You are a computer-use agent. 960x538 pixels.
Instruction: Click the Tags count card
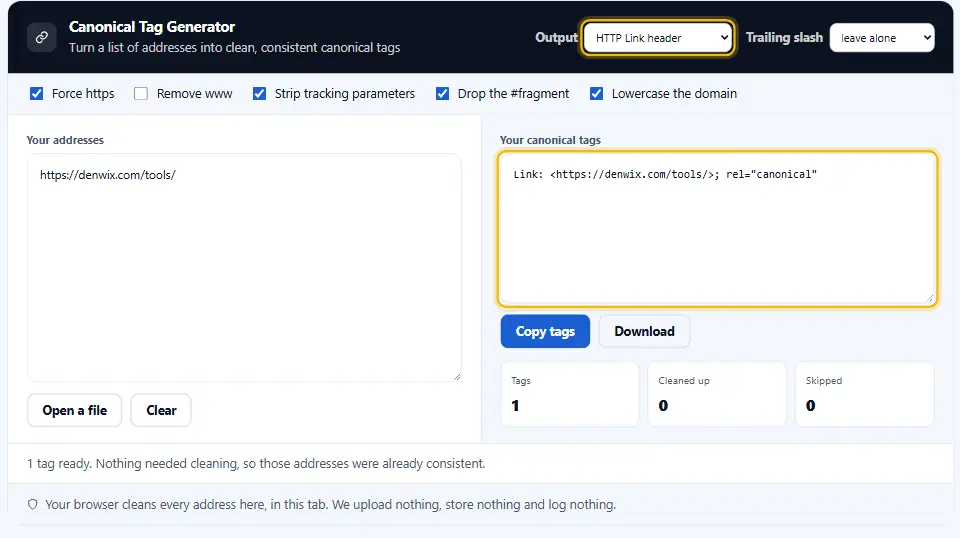coord(569,394)
